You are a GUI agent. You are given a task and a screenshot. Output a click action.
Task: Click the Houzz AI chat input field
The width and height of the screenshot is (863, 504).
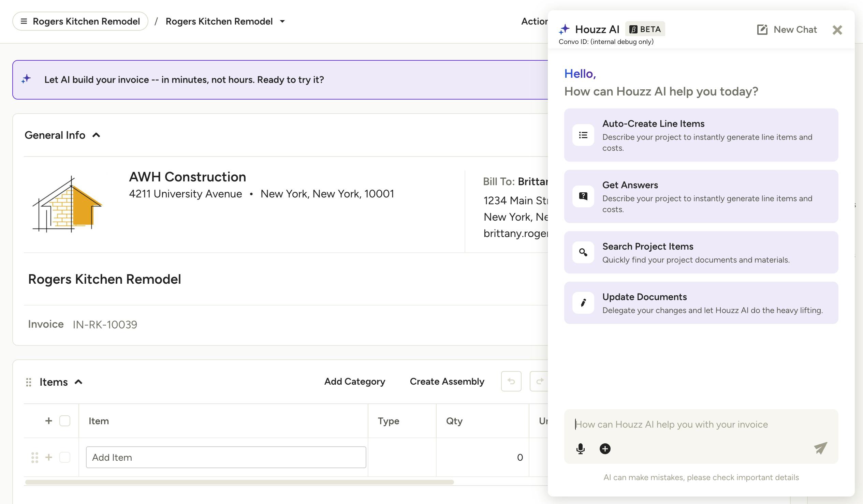[701, 425]
